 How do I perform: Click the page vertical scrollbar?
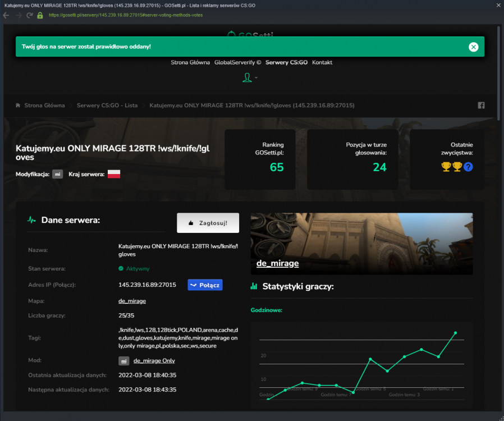click(x=498, y=74)
